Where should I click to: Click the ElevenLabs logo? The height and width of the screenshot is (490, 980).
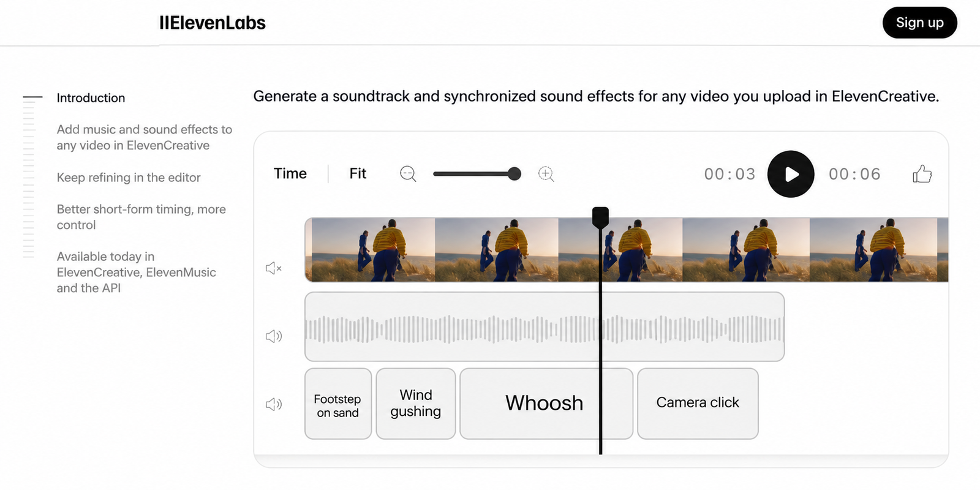213,23
